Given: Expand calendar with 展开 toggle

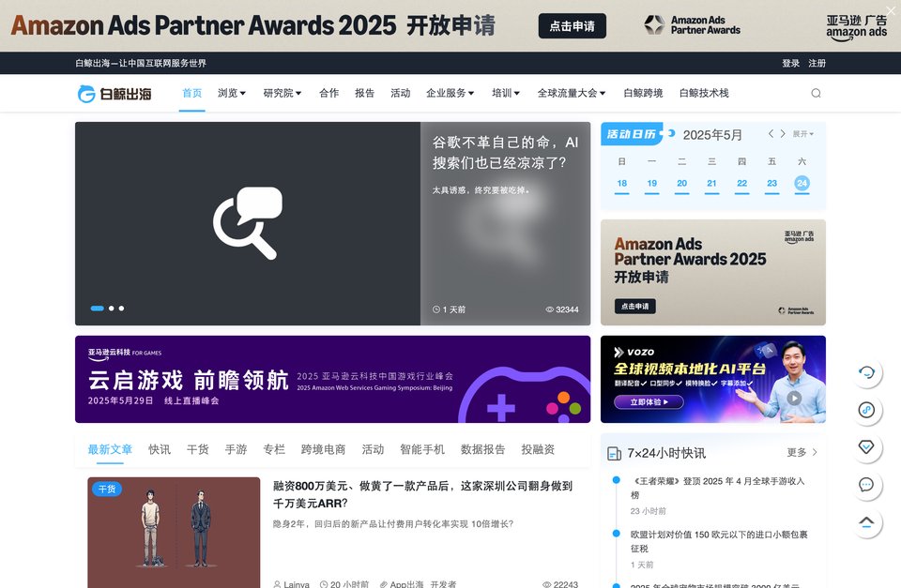Looking at the screenshot, I should (802, 134).
